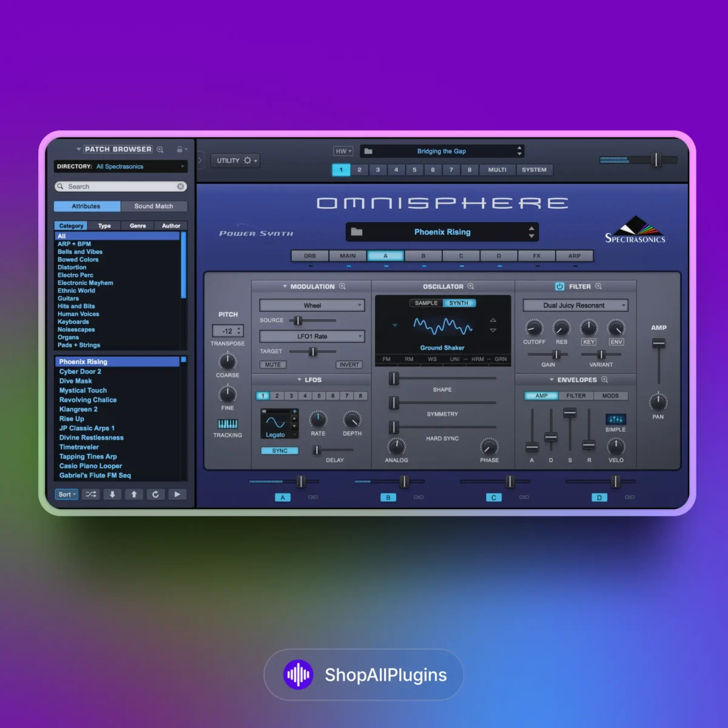Viewport: 728px width, 728px height.
Task: Click link icon next to layer C
Action: 524,497
